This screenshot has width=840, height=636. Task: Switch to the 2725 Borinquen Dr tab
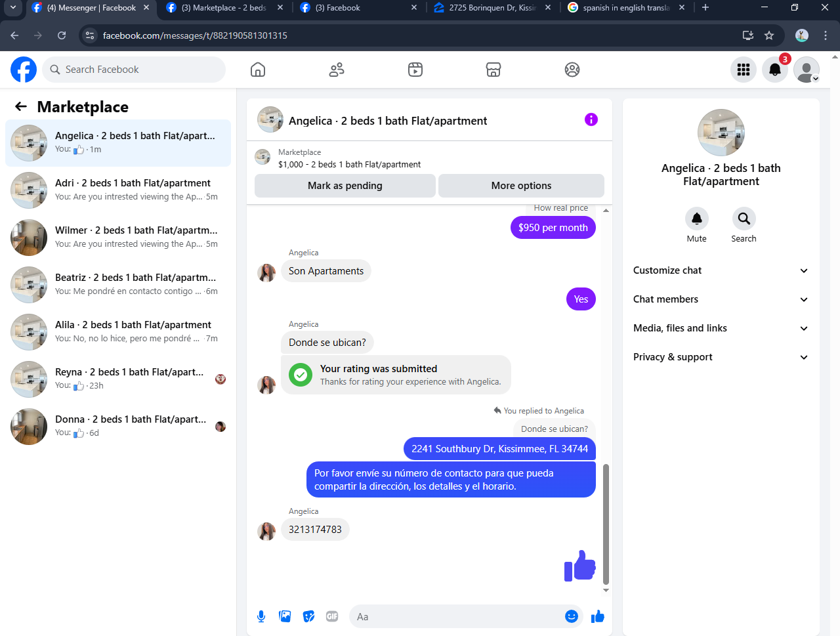[492, 8]
